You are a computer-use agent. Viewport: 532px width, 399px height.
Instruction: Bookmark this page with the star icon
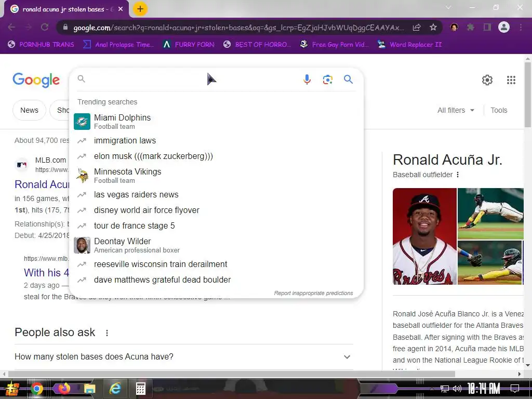433,27
